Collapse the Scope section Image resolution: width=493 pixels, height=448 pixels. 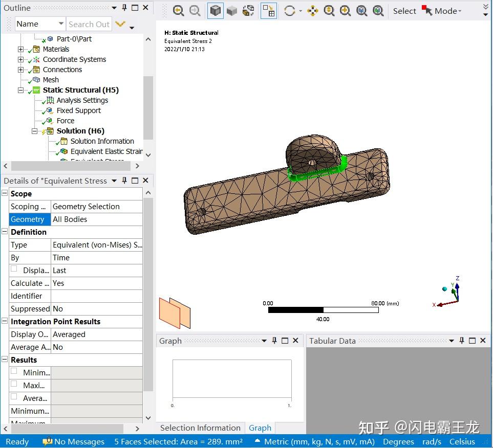(x=5, y=193)
